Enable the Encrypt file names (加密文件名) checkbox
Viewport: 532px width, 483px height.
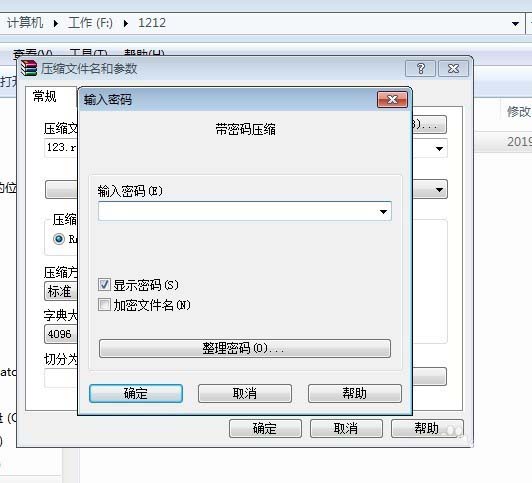pyautogui.click(x=104, y=304)
